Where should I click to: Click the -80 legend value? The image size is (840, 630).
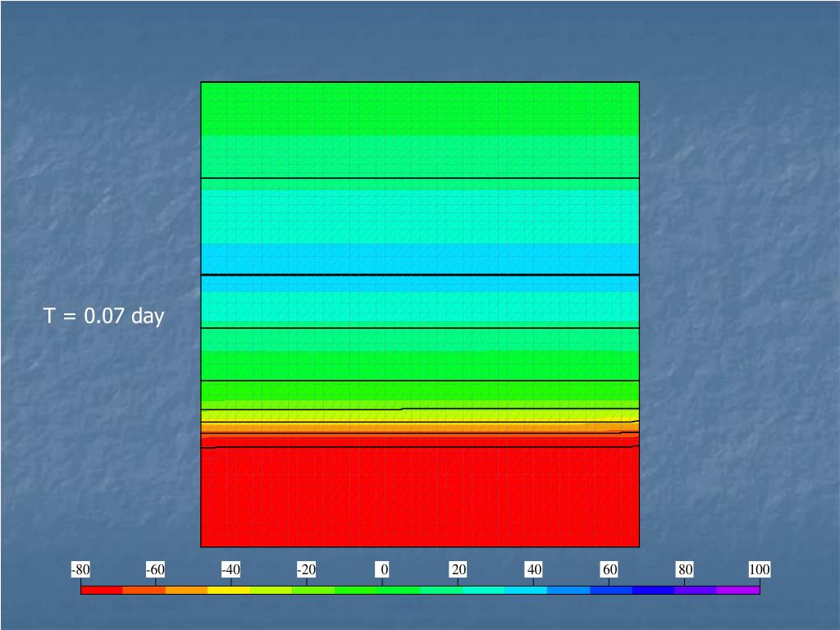(x=80, y=569)
